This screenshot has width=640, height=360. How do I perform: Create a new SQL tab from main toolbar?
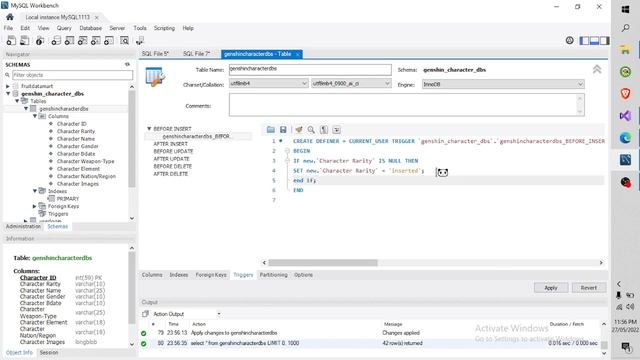coord(11,40)
